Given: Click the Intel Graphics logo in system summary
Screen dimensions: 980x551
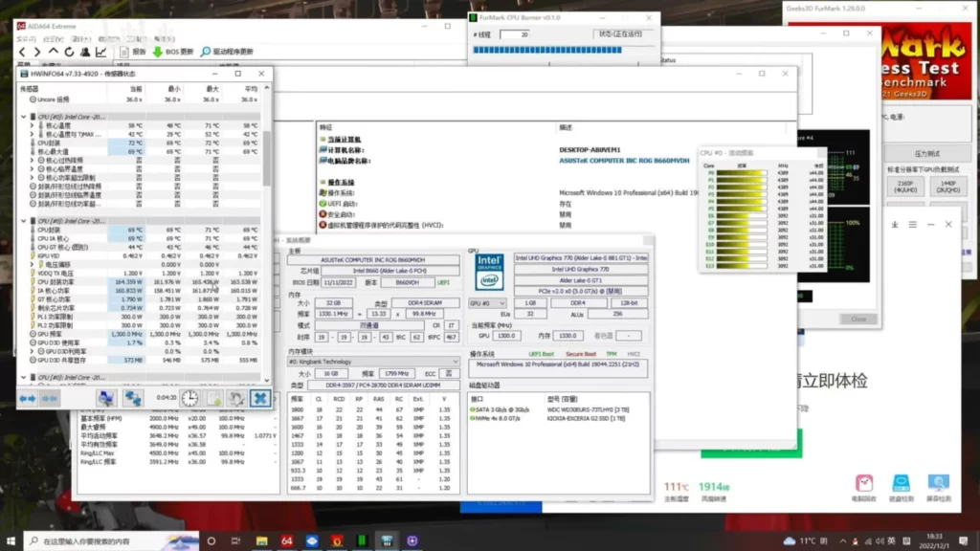Looking at the screenshot, I should [489, 272].
